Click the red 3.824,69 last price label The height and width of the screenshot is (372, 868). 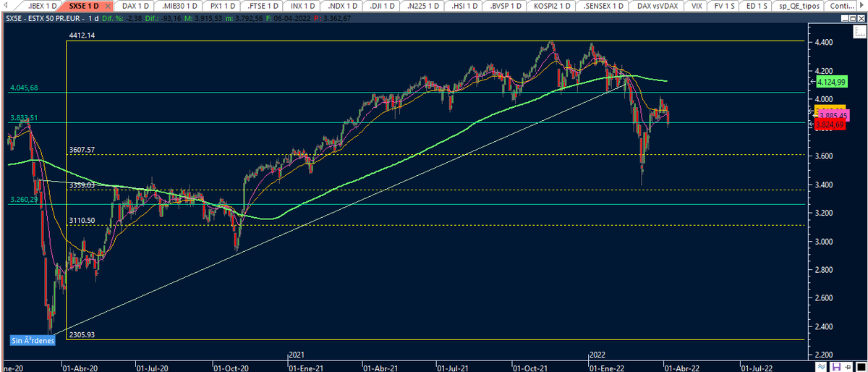coord(830,124)
